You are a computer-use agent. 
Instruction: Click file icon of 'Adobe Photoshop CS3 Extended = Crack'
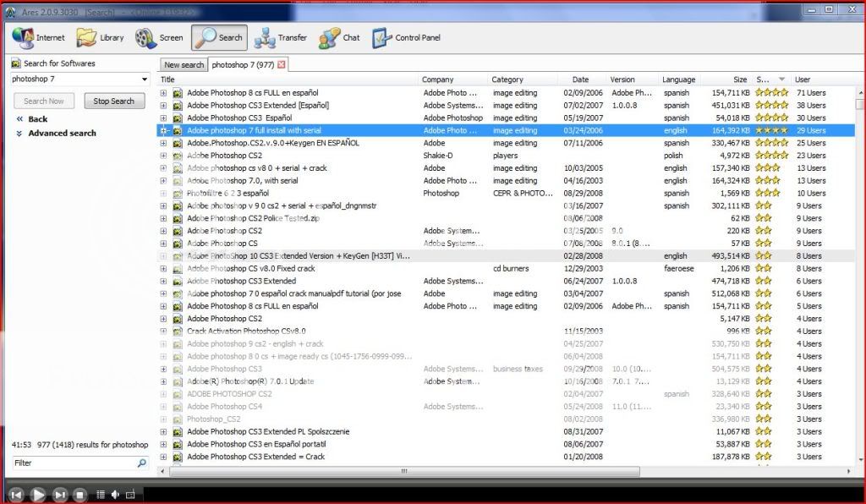pyautogui.click(x=178, y=457)
